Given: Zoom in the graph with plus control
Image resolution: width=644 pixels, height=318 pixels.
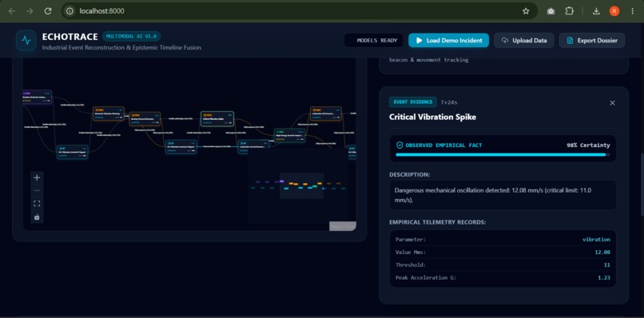Looking at the screenshot, I should [37, 177].
